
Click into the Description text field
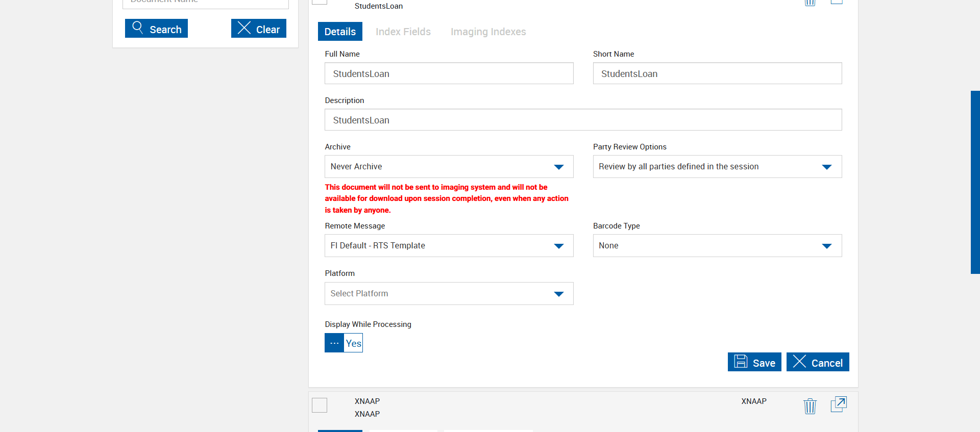click(583, 120)
